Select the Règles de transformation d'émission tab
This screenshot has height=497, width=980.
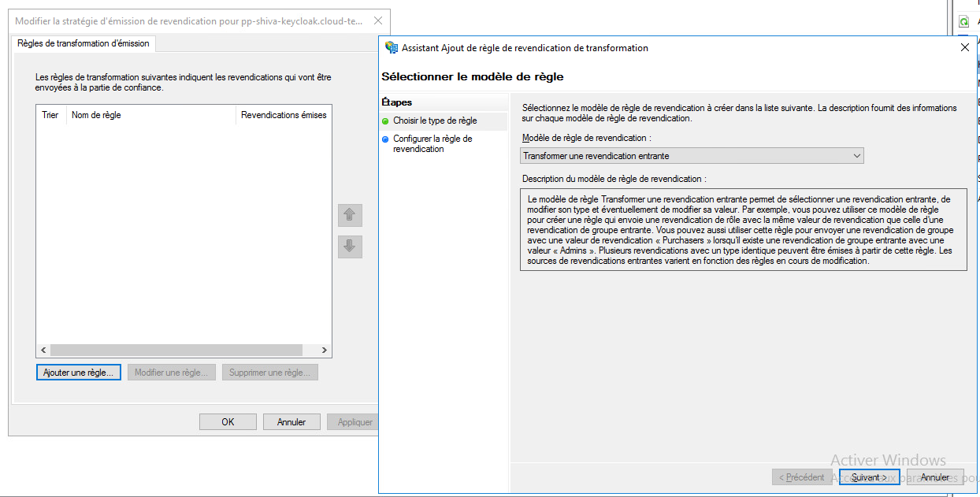[x=84, y=43]
